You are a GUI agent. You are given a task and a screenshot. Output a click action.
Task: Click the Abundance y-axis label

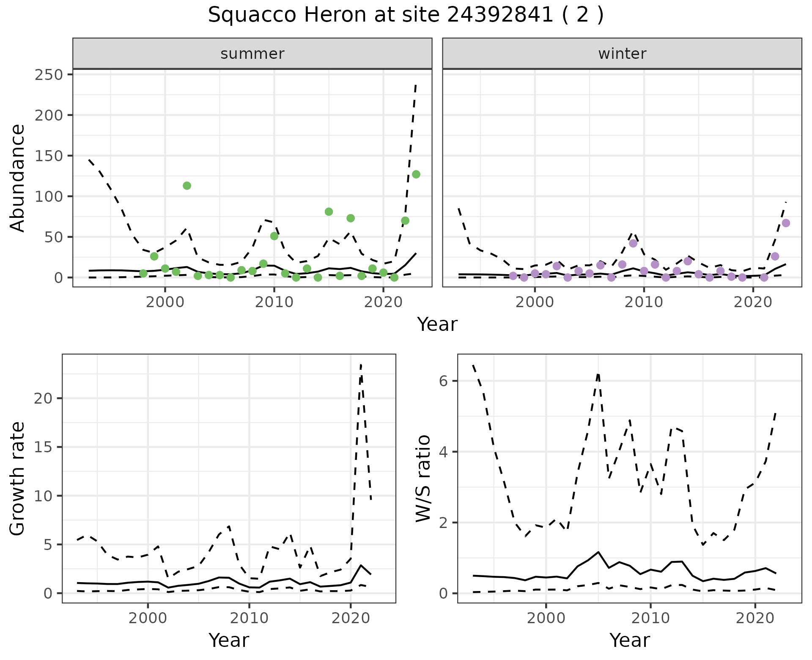[18, 178]
